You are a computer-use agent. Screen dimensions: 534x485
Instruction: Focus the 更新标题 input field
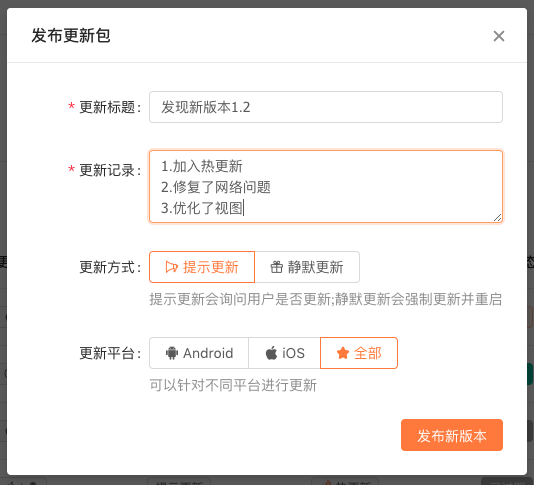(x=326, y=107)
